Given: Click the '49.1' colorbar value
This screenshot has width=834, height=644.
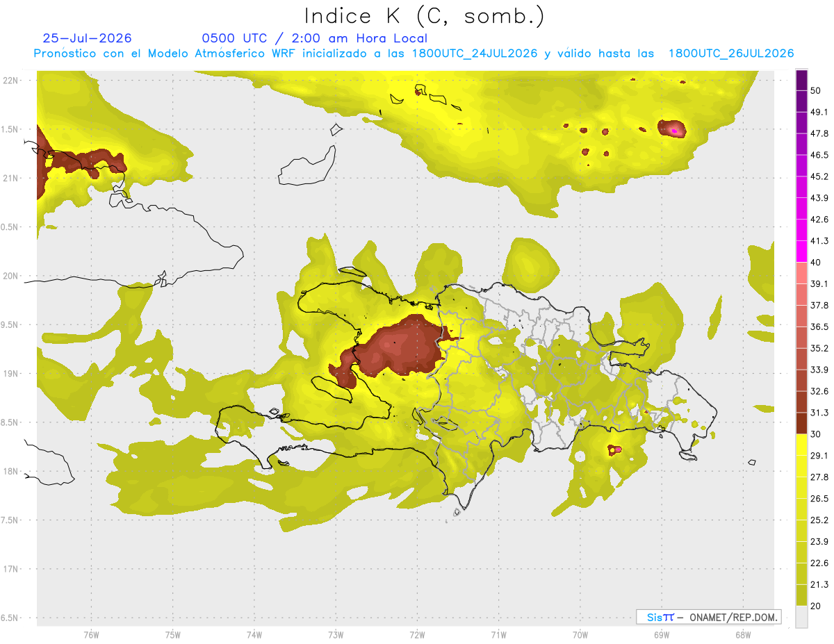Looking at the screenshot, I should tap(819, 112).
